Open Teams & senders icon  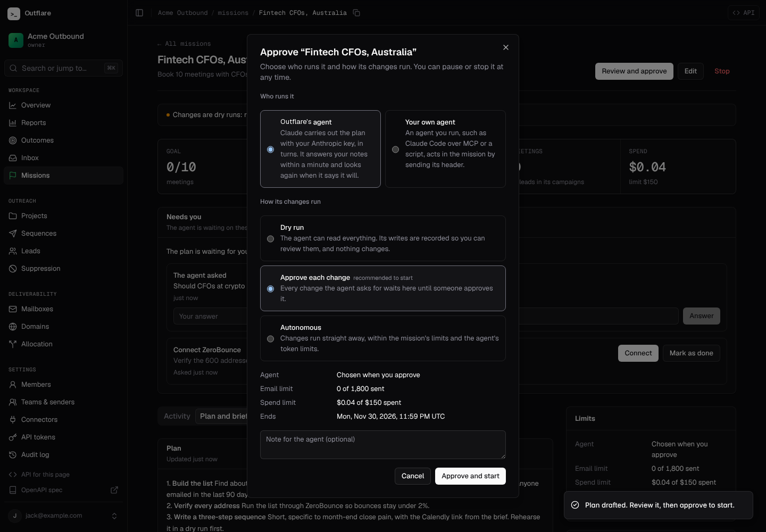(x=13, y=402)
